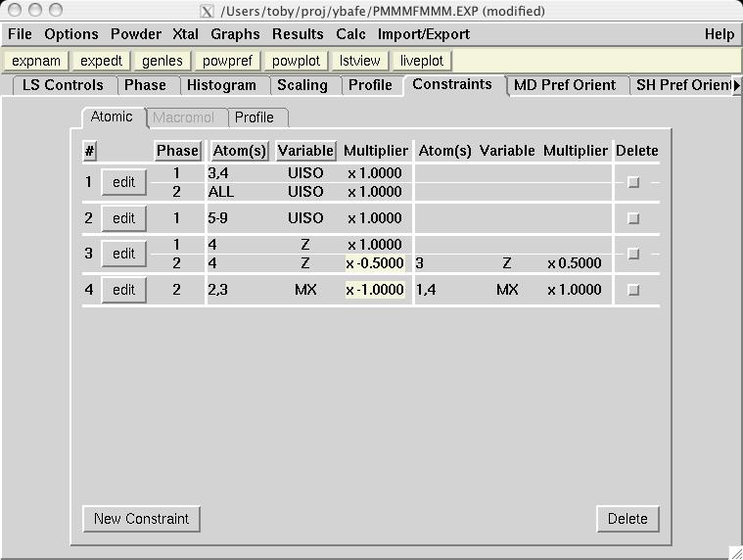Screen dimensions: 743x560
Task: Sort by the Variable column header
Action: [x=304, y=151]
